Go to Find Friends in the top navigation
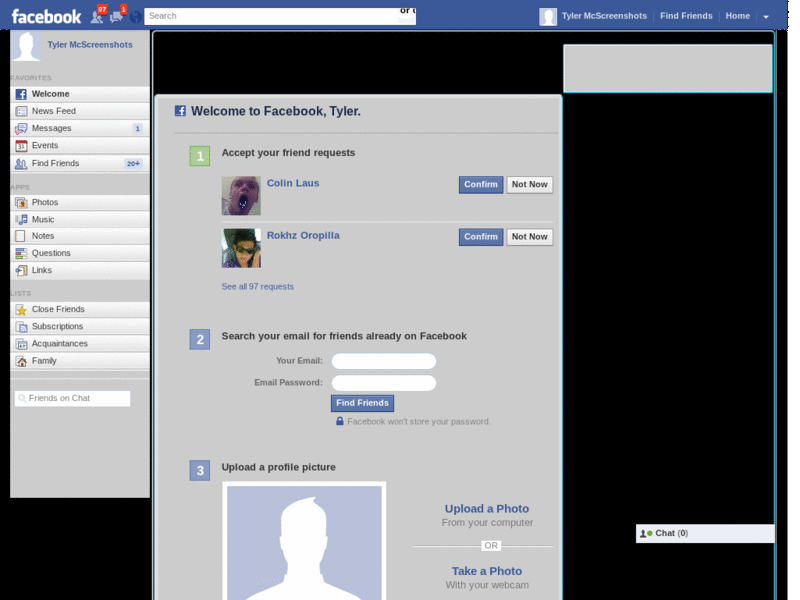The height and width of the screenshot is (600, 800). [x=686, y=16]
